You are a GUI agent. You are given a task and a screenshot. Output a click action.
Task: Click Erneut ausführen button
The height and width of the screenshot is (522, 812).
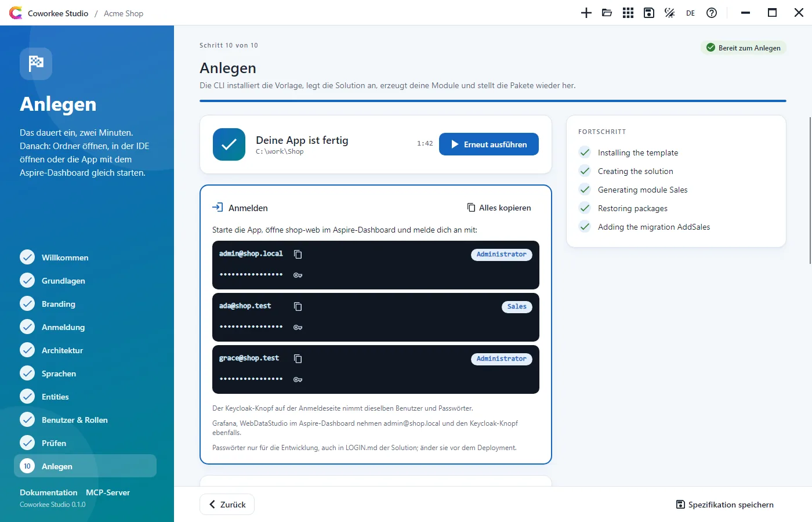point(489,144)
